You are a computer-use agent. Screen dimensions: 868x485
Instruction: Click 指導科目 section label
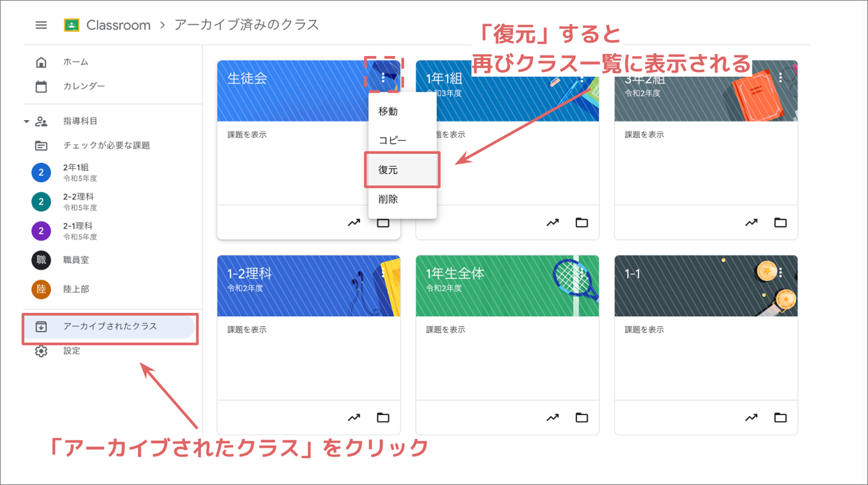click(81, 121)
